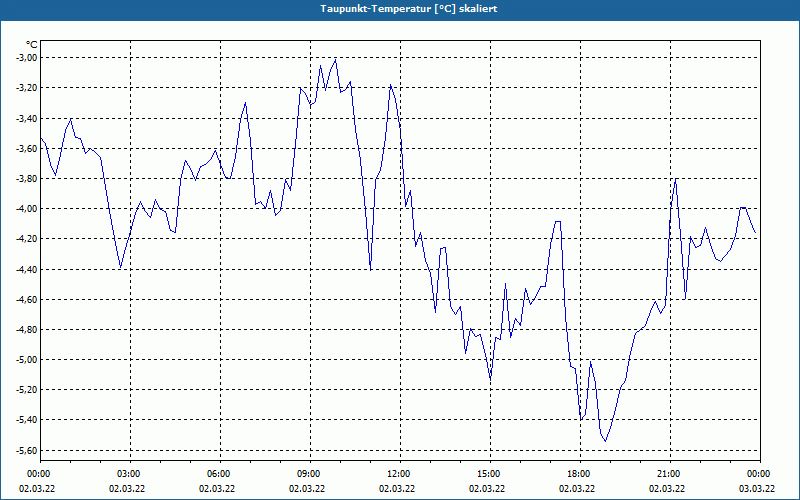The image size is (800, 500).
Task: Click the 00:00 label above 02.03.22
Action: point(40,474)
